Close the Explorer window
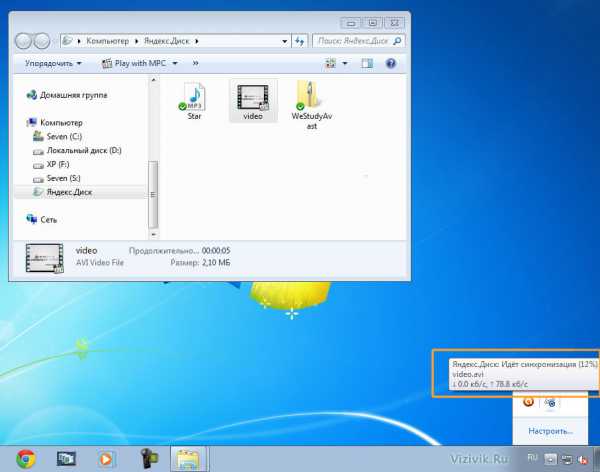Screen dimensions: 600x472 [394, 23]
